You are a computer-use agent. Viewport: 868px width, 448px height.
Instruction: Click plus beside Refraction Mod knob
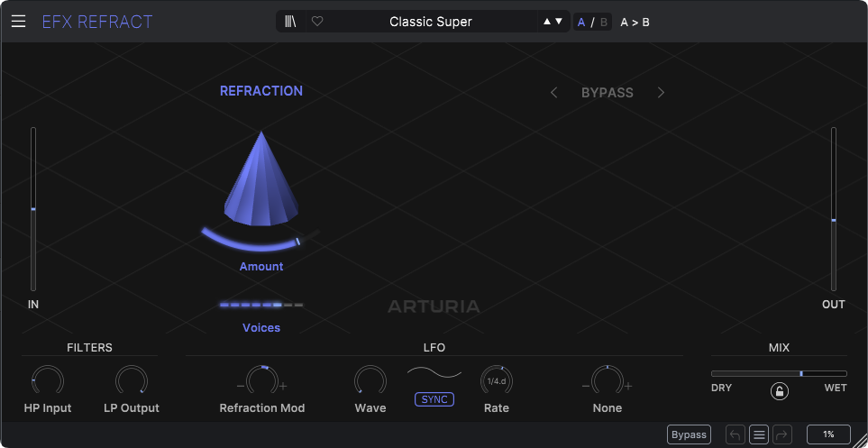[x=283, y=386]
